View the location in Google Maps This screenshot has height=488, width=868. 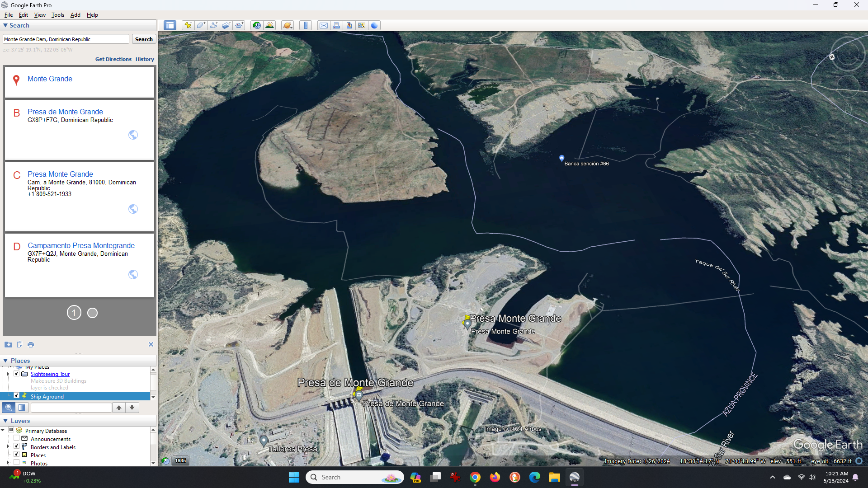362,25
